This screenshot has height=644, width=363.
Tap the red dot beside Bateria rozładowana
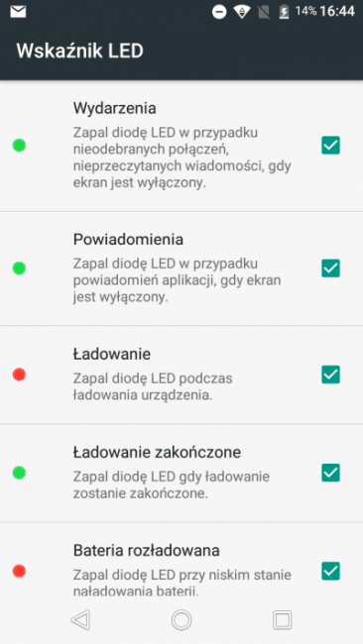[x=19, y=571]
